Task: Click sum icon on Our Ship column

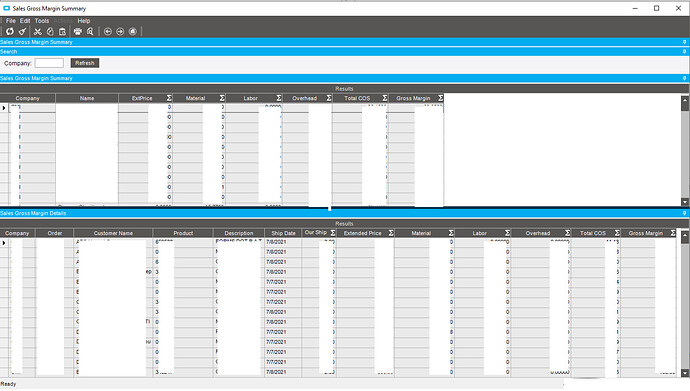Action: 333,233
